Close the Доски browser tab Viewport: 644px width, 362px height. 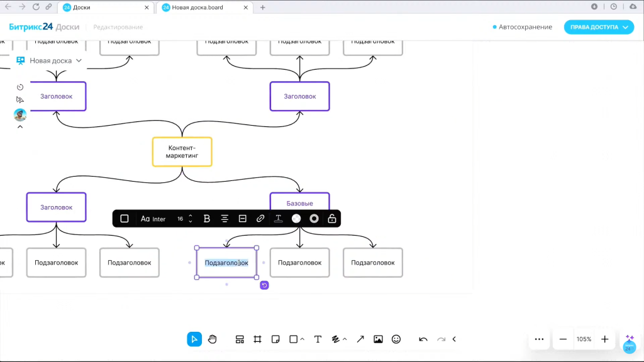pyautogui.click(x=147, y=8)
